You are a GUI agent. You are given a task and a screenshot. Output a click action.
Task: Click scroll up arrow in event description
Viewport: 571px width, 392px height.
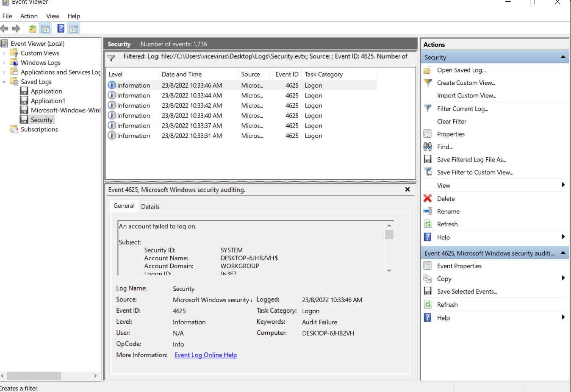coord(389,225)
